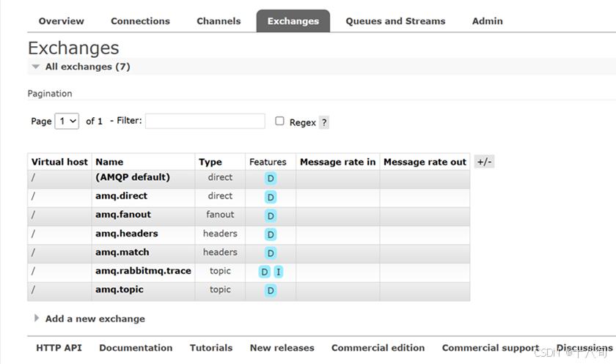This screenshot has height=364, width=616.
Task: Open the amq.match exchange
Action: 122,252
